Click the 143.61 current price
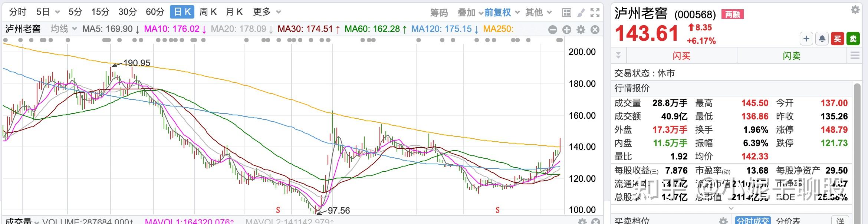Image resolution: width=868 pixels, height=224 pixels. tap(647, 33)
